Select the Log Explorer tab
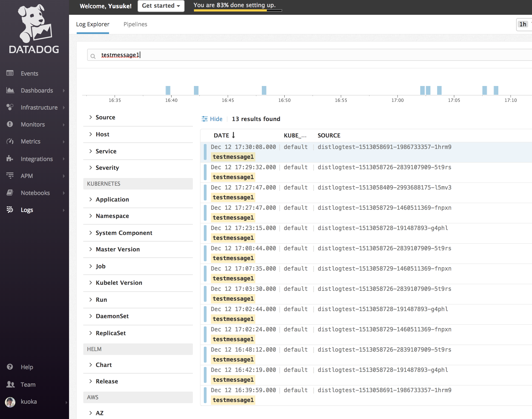This screenshot has height=419, width=532. [x=93, y=24]
